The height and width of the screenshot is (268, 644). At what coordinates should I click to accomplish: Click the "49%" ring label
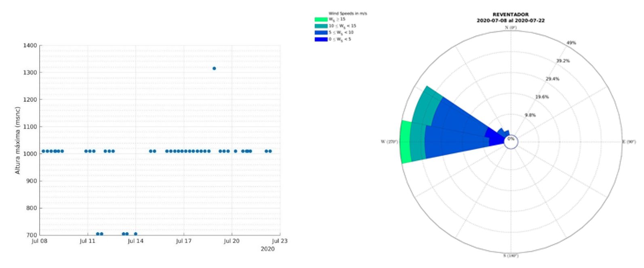pos(571,43)
